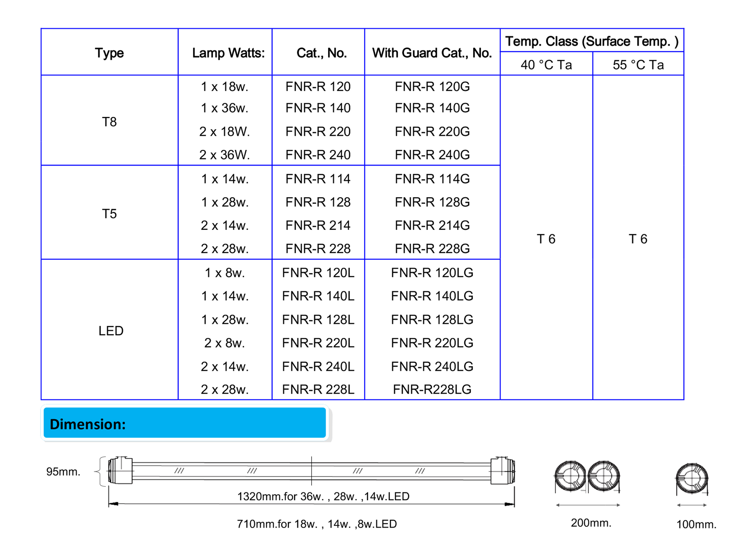Select catalog number FNR-R 240G
This screenshot has height=540, width=756.
(x=432, y=155)
